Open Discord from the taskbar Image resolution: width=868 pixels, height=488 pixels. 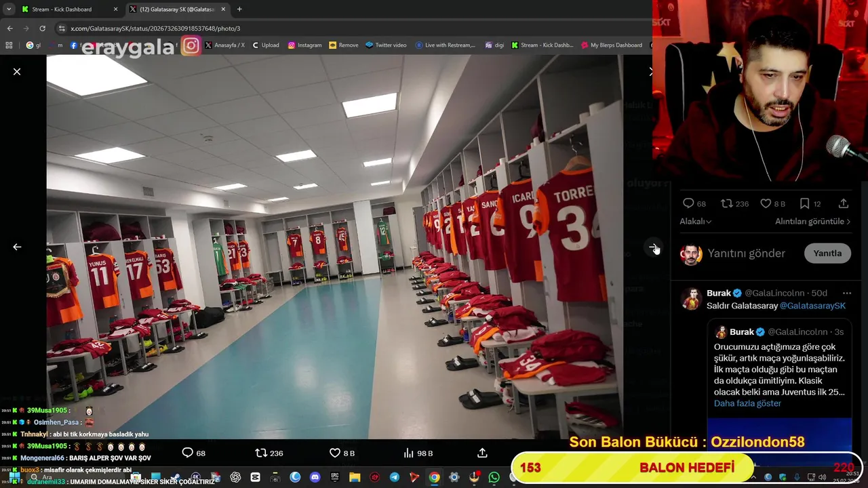pyautogui.click(x=315, y=477)
